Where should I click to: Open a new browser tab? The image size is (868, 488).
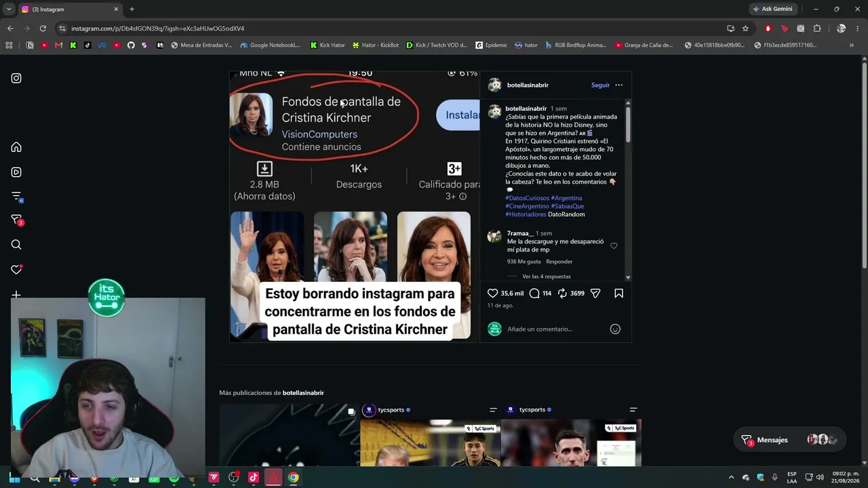[x=132, y=9]
